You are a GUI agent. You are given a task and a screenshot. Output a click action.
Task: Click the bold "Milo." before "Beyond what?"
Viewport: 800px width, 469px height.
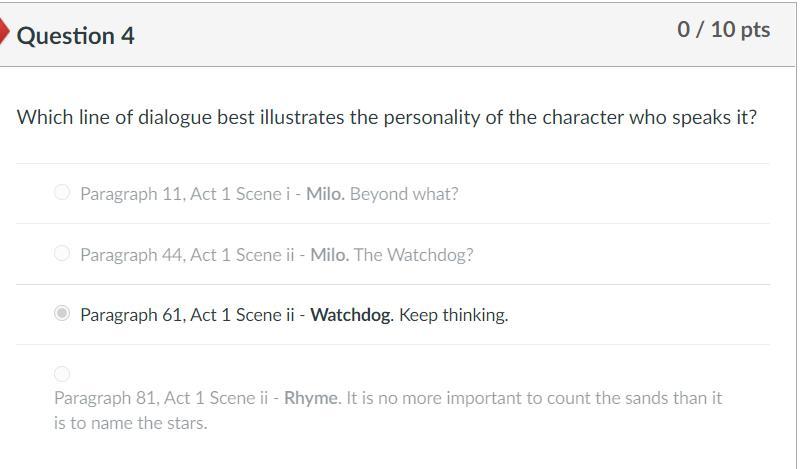(326, 194)
